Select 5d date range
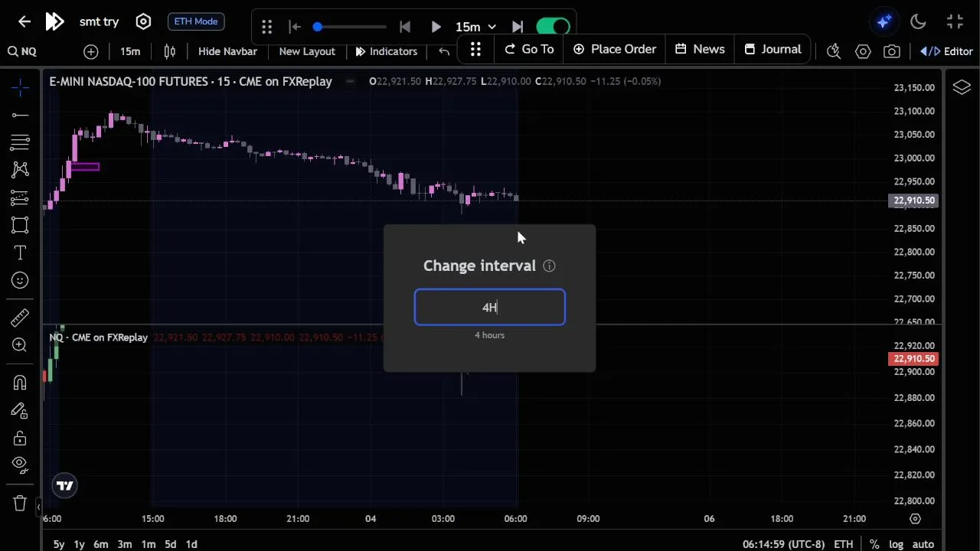 point(171,544)
